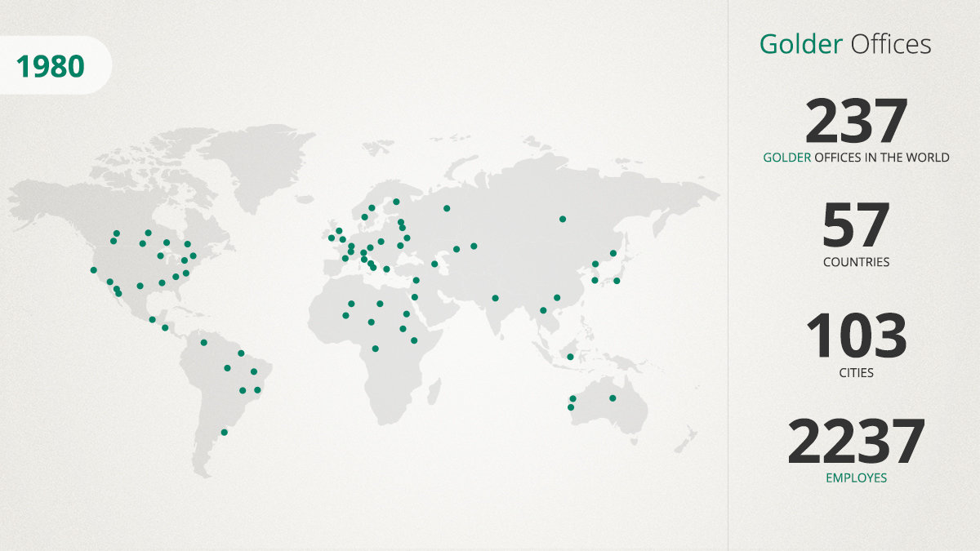
Task: Select the southernmost Africa office dot
Action: (375, 349)
